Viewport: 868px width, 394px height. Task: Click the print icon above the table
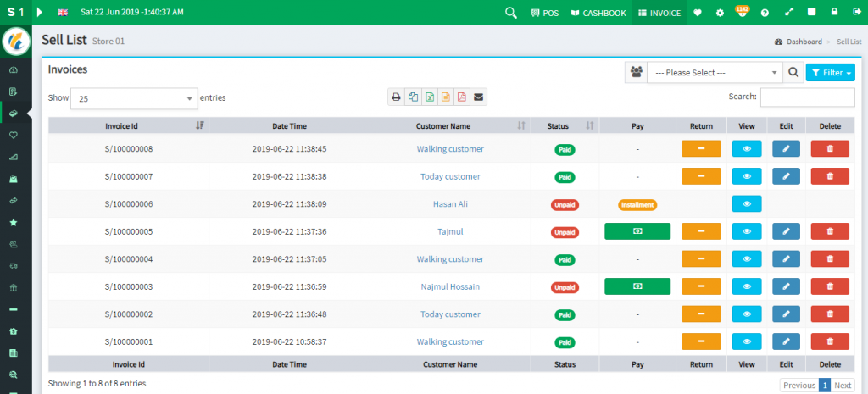coord(396,97)
